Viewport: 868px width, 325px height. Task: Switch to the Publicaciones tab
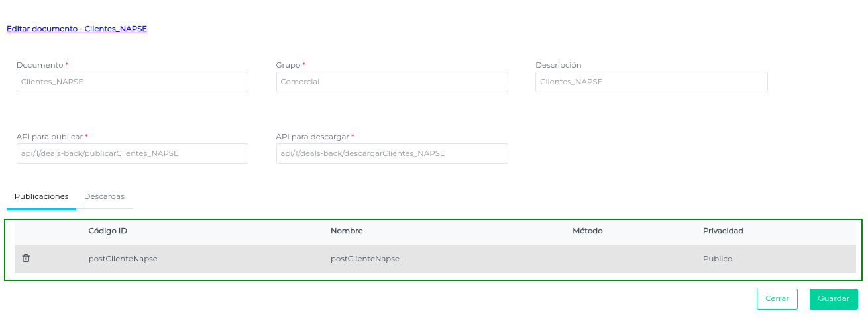click(x=41, y=196)
